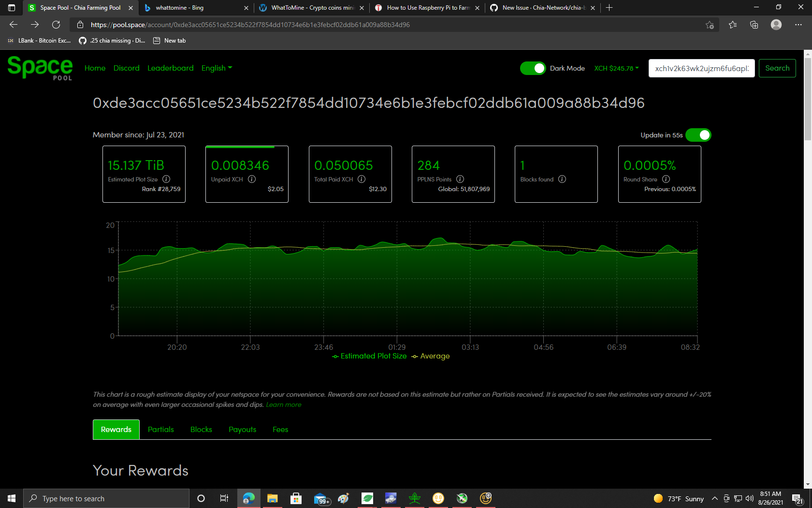Image resolution: width=812 pixels, height=508 pixels.
Task: Open Microsoft Store from taskbar
Action: point(296,498)
